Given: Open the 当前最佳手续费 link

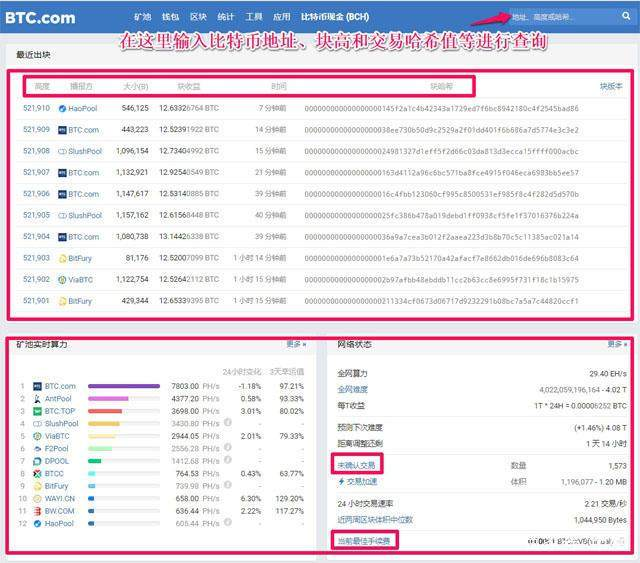Looking at the screenshot, I should (364, 541).
